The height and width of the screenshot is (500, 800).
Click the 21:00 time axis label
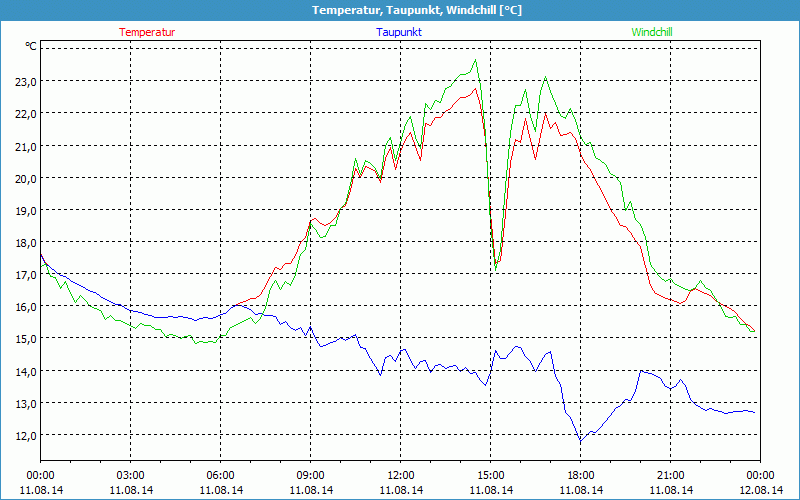point(671,475)
